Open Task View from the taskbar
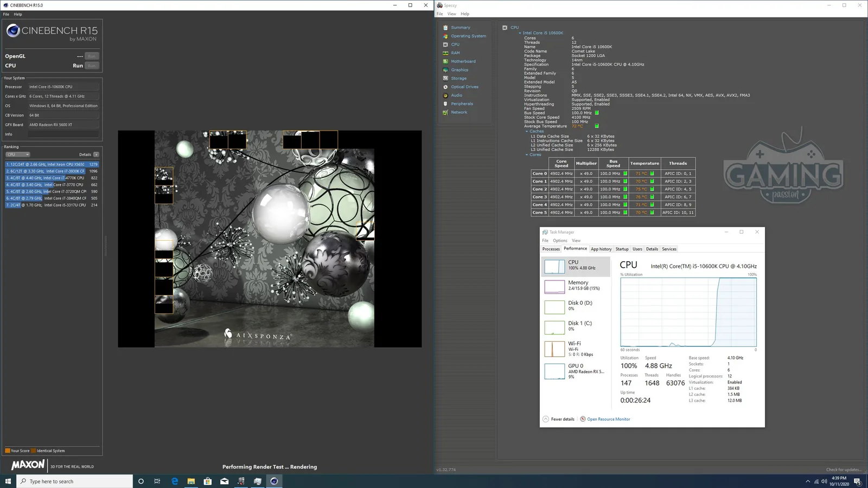The image size is (868, 488). [x=157, y=481]
